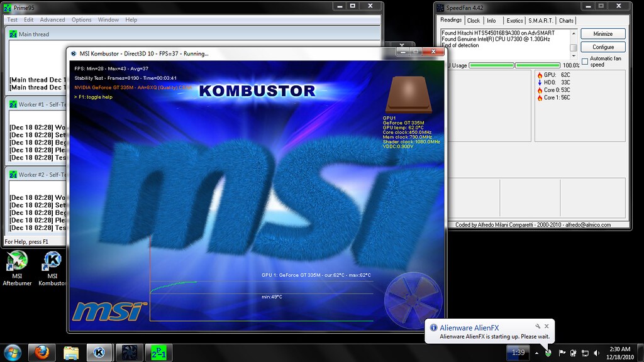Switch to SpeedFan fan icon in taskbar

(129, 353)
